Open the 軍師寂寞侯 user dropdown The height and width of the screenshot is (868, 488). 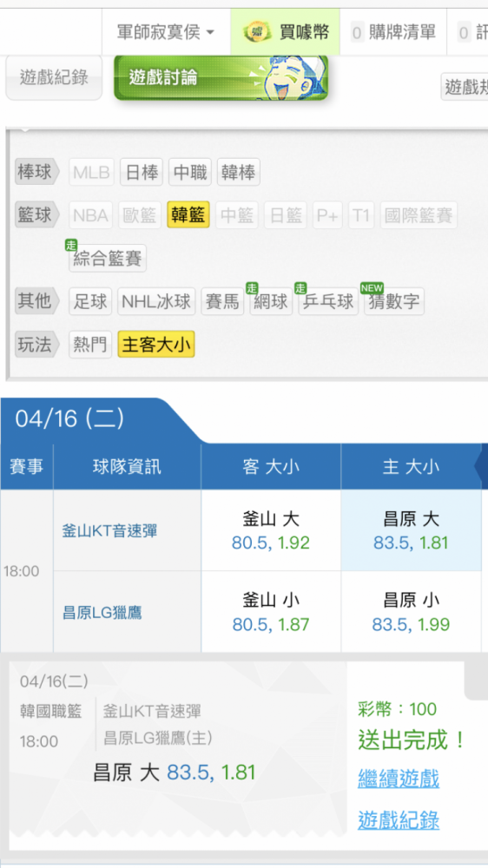coord(166,32)
